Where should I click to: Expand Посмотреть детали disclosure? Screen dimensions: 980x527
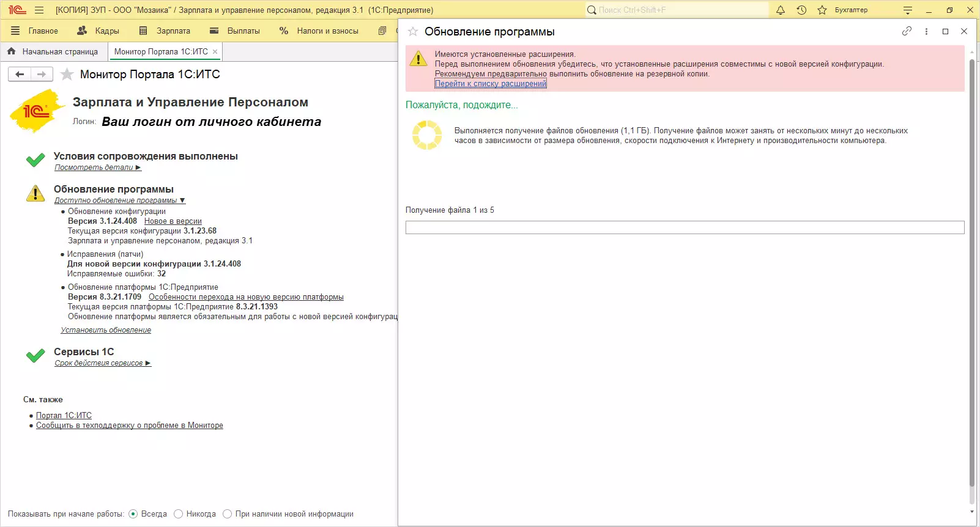(98, 168)
